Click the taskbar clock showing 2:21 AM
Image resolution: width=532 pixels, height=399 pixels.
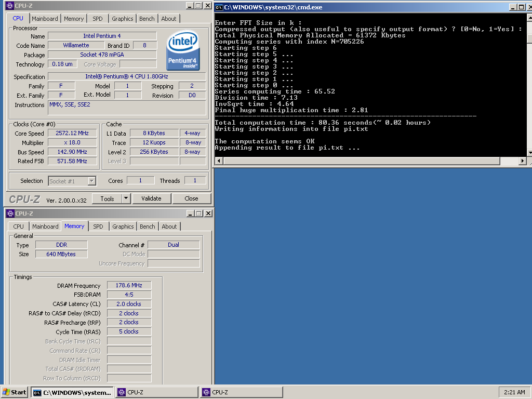pyautogui.click(x=514, y=392)
